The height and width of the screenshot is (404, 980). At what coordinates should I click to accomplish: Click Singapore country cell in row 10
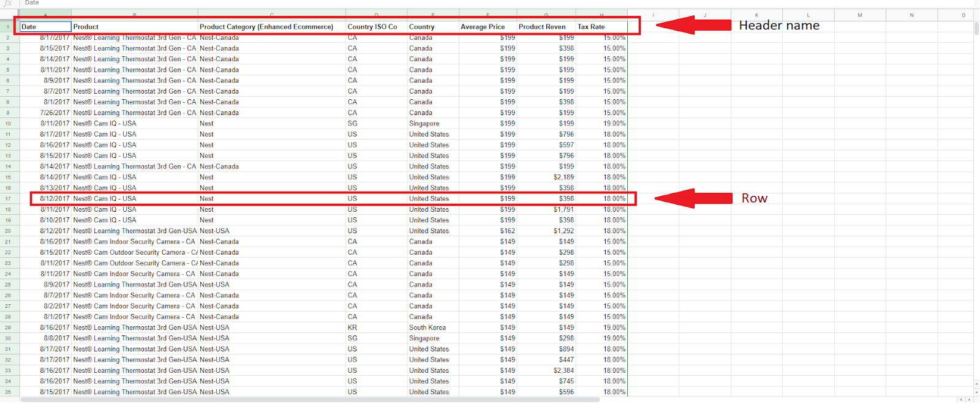[432, 124]
